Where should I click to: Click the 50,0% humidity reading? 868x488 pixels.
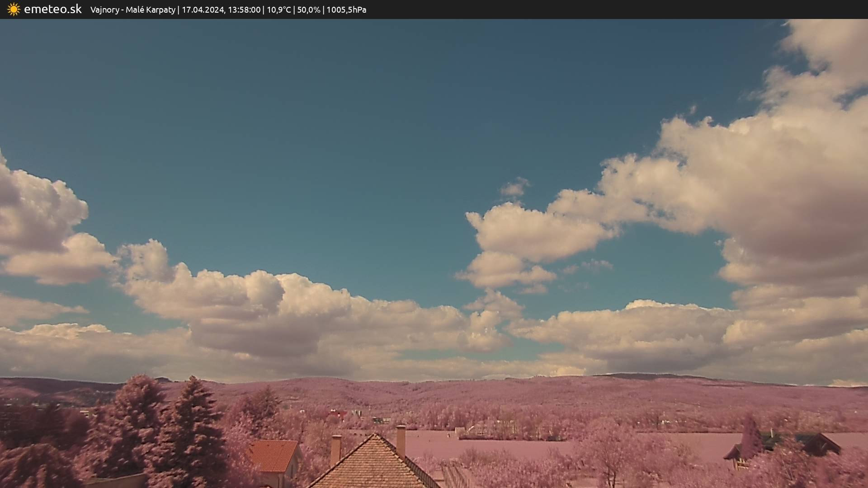click(x=308, y=10)
